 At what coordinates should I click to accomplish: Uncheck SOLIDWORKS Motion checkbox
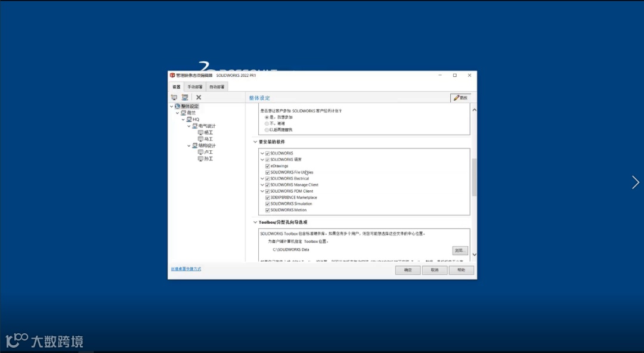pyautogui.click(x=267, y=210)
